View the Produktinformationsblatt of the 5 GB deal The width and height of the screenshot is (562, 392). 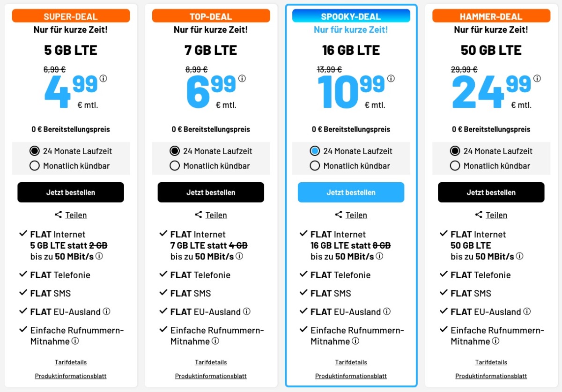pyautogui.click(x=70, y=376)
